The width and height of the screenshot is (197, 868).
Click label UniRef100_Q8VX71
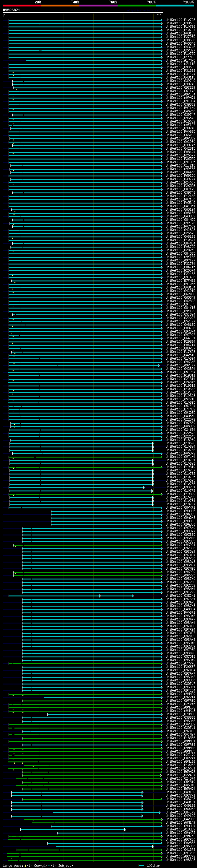[x=180, y=507]
